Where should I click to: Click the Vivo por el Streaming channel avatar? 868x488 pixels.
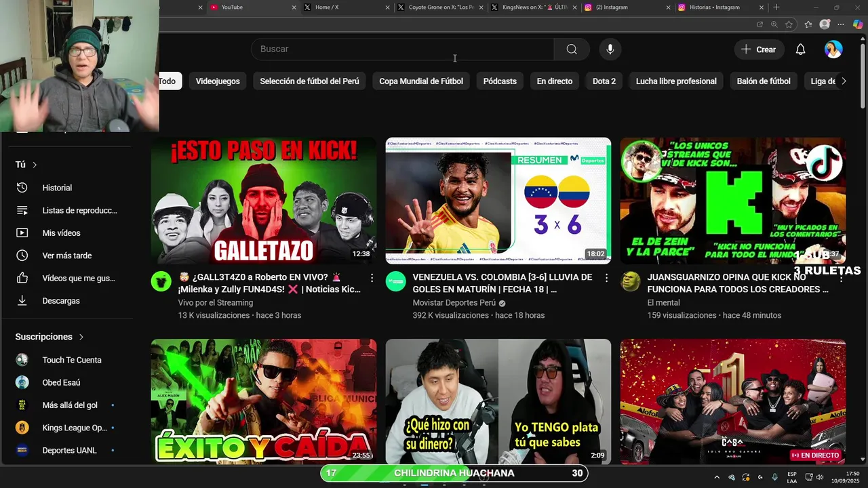[x=161, y=281]
